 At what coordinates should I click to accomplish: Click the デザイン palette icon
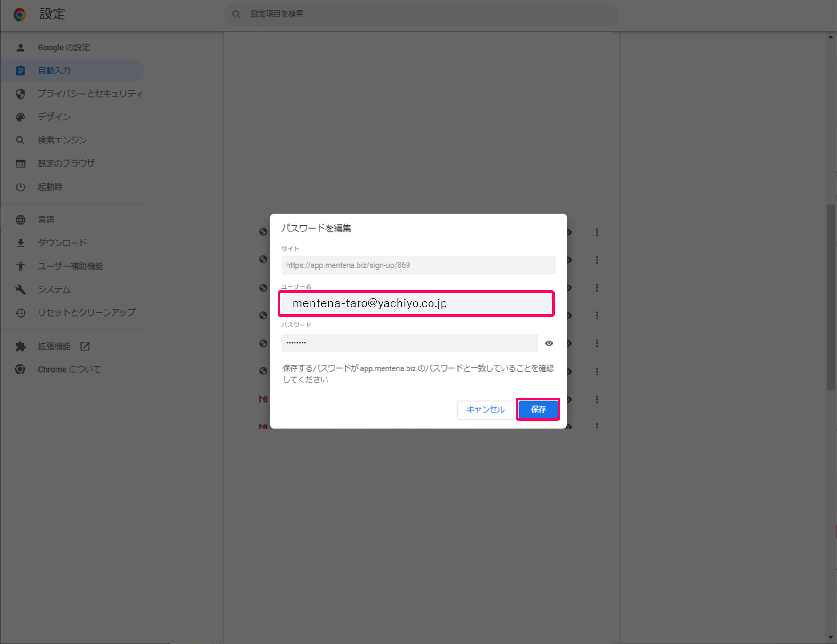coord(21,117)
